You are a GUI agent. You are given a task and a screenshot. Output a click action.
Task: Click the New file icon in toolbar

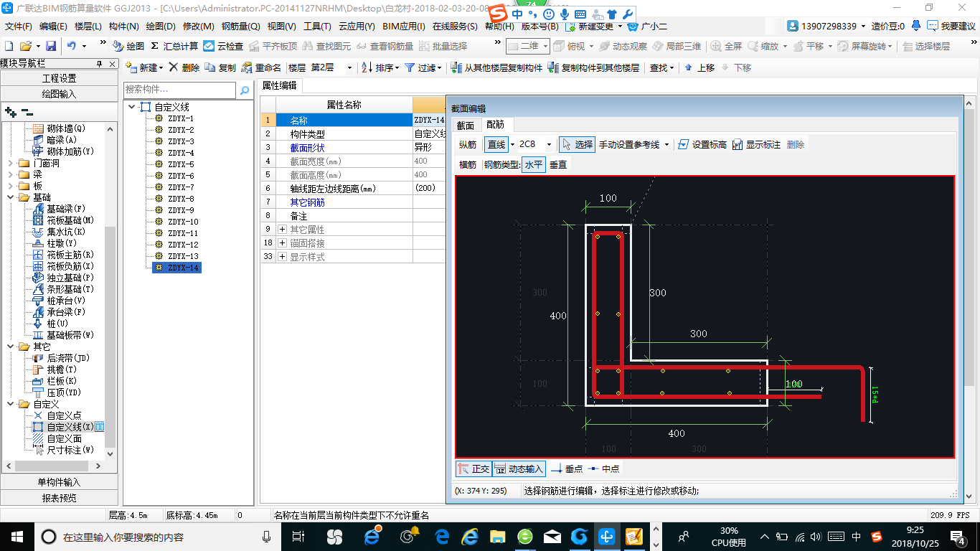9,46
